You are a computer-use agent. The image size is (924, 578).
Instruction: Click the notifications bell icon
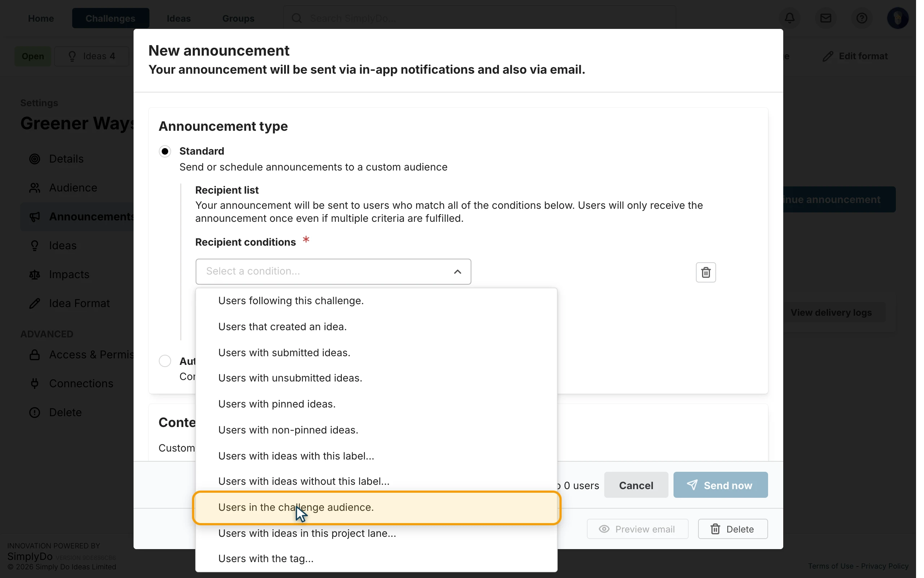pos(790,18)
